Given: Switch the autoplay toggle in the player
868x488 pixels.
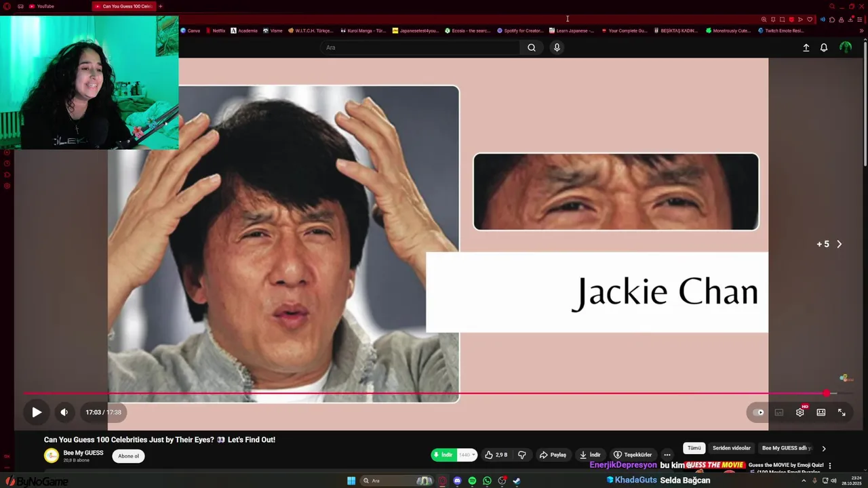Looking at the screenshot, I should pos(759,412).
